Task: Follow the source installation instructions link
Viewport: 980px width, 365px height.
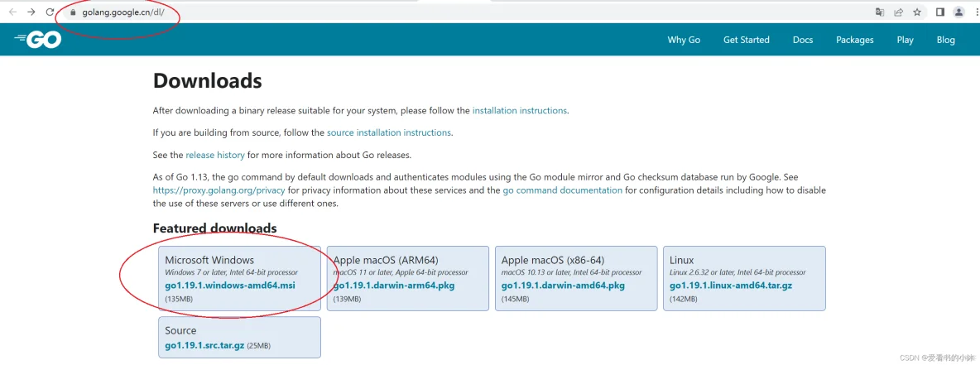Action: coord(389,132)
